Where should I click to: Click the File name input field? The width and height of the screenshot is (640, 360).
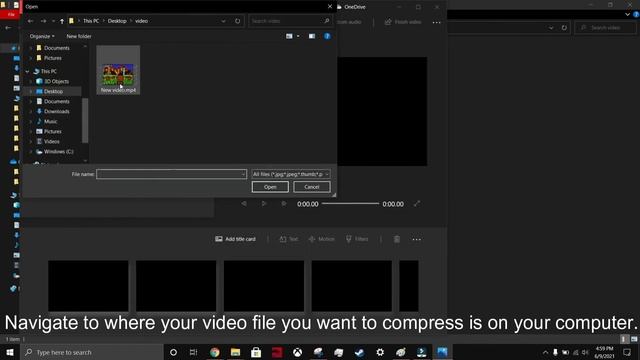169,174
